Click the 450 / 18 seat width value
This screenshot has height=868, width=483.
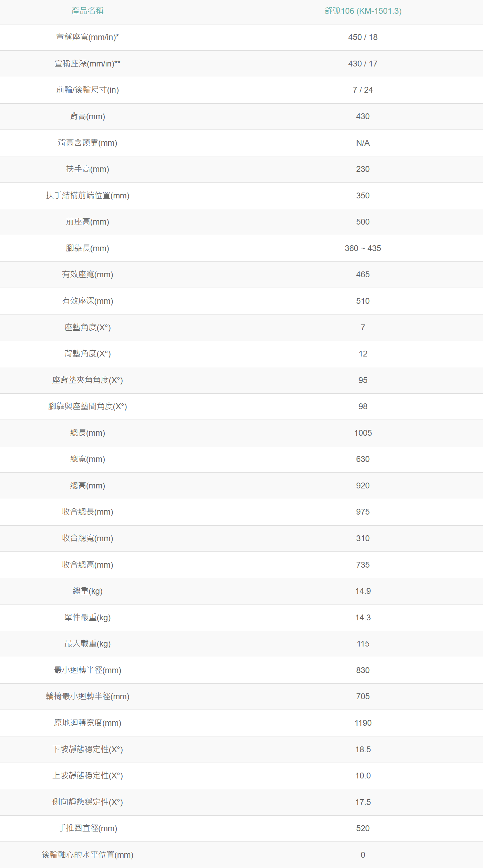pos(363,37)
